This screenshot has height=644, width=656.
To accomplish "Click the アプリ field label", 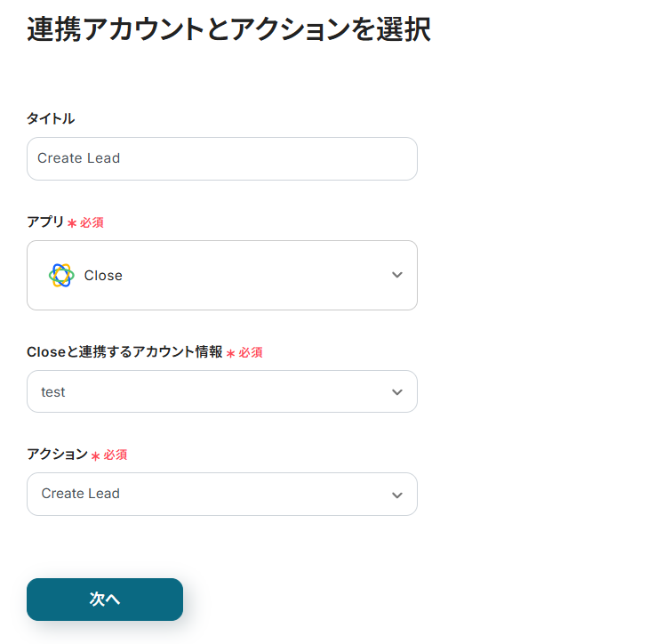I will [x=45, y=221].
